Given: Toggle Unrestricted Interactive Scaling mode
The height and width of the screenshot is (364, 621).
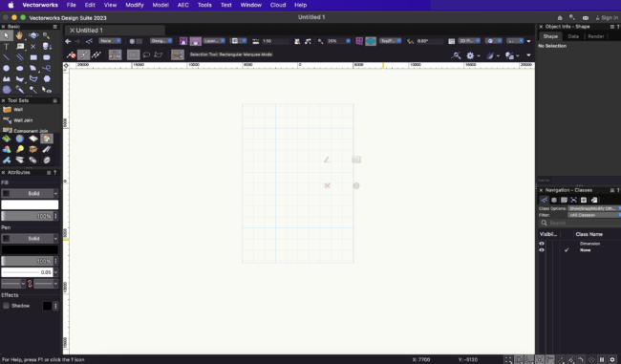Looking at the screenshot, I should click(96, 54).
